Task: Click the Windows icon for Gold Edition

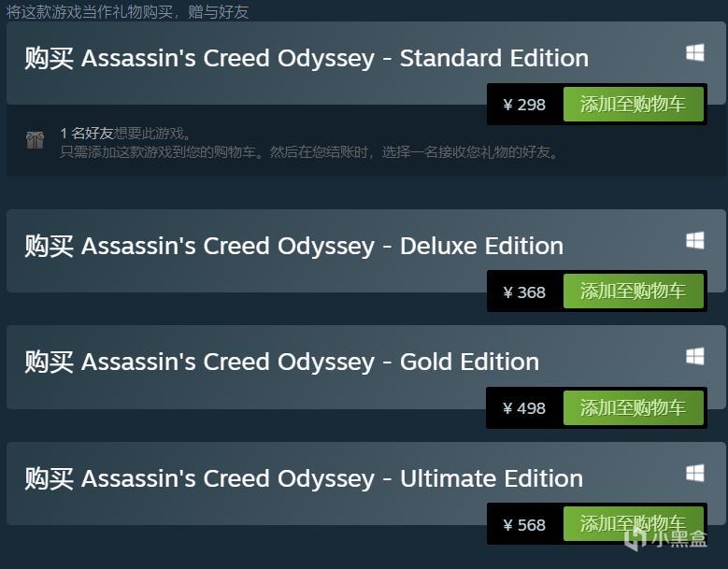Action: click(x=695, y=356)
